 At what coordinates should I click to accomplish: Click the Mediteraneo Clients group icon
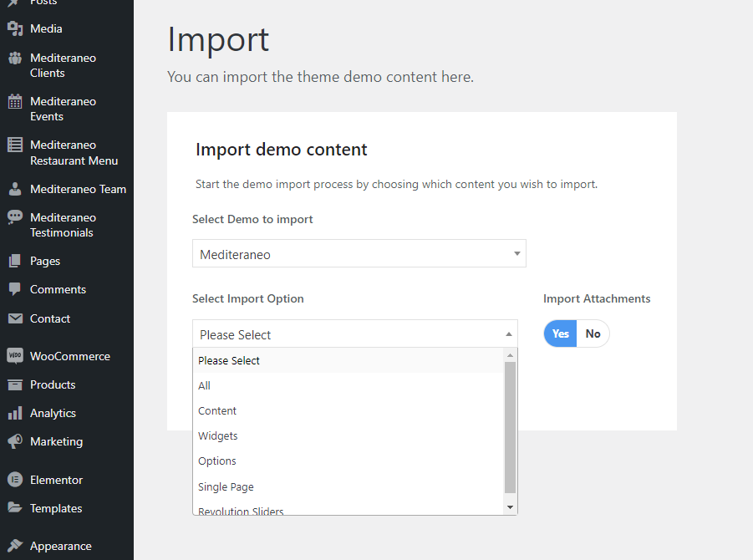(x=15, y=59)
